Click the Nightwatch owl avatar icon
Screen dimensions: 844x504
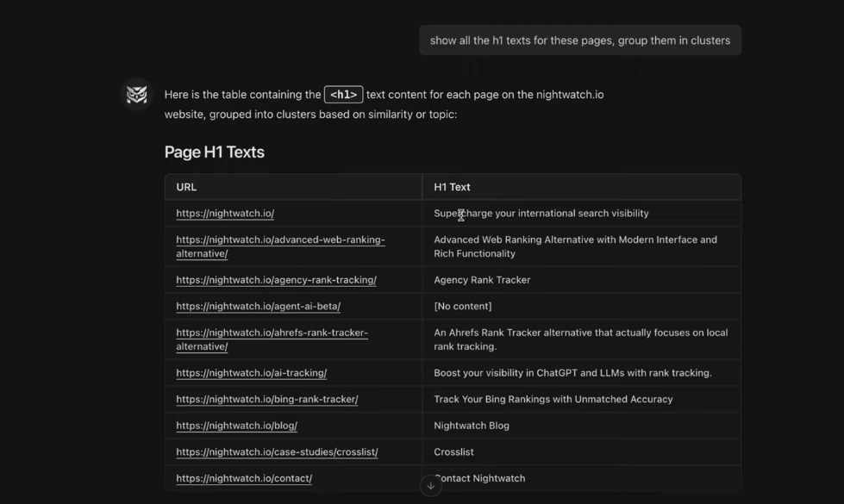click(x=135, y=95)
